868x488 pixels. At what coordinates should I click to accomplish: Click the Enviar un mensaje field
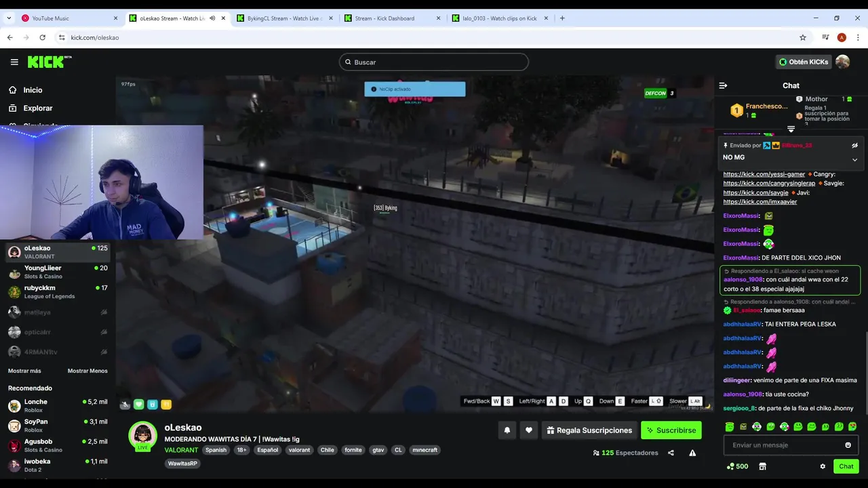click(791, 445)
